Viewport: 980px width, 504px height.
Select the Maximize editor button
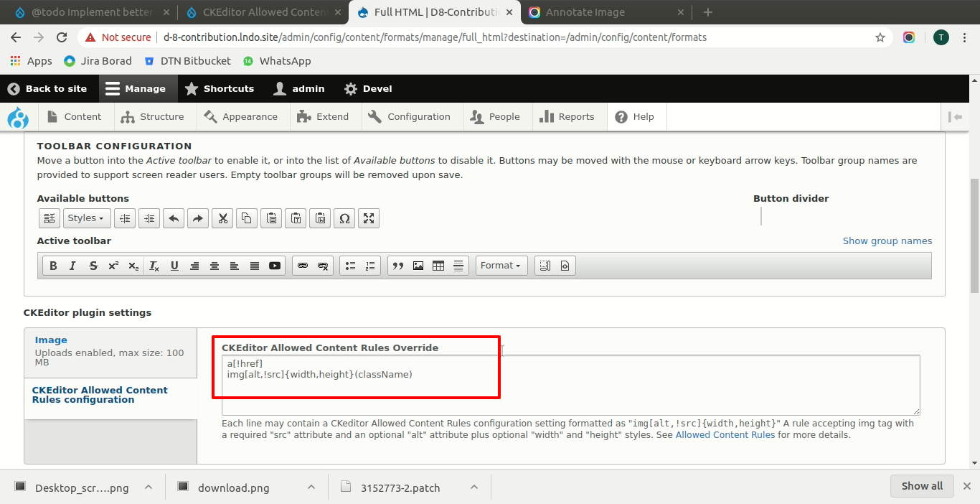[369, 218]
